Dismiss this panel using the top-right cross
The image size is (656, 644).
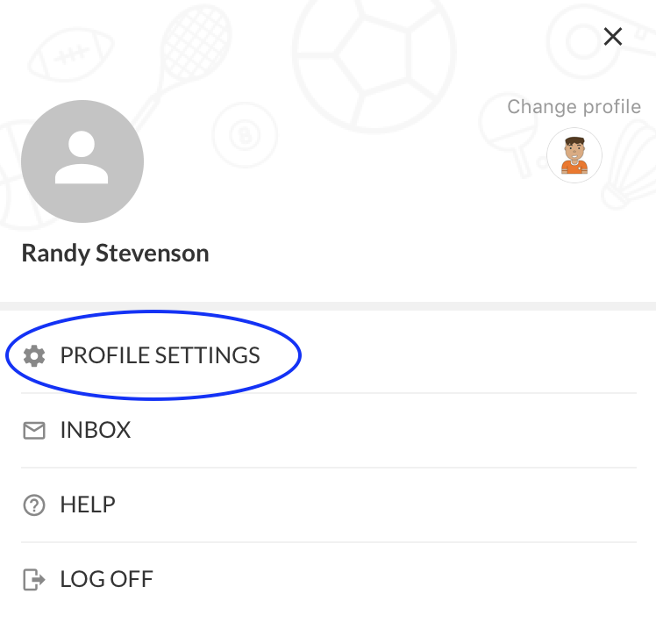[613, 36]
